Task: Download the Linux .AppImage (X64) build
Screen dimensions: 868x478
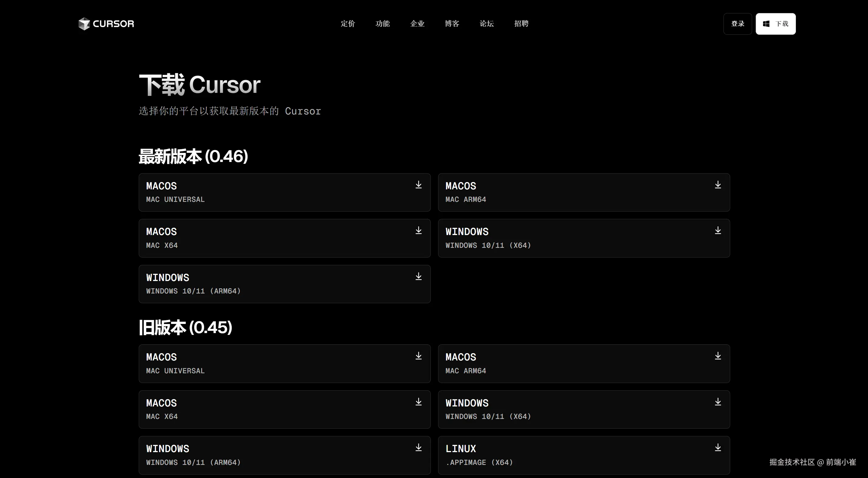Action: coord(584,455)
